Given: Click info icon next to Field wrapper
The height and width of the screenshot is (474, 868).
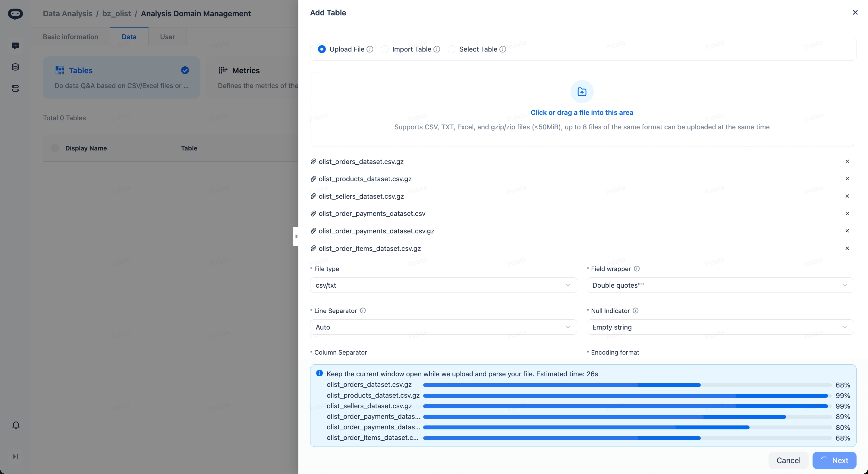Looking at the screenshot, I should click(637, 269).
